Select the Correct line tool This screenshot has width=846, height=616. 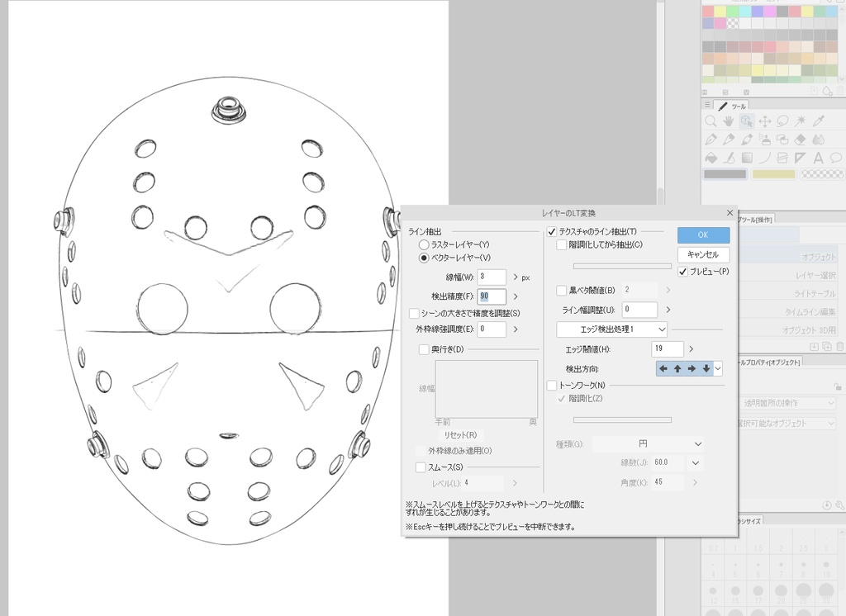(729, 158)
